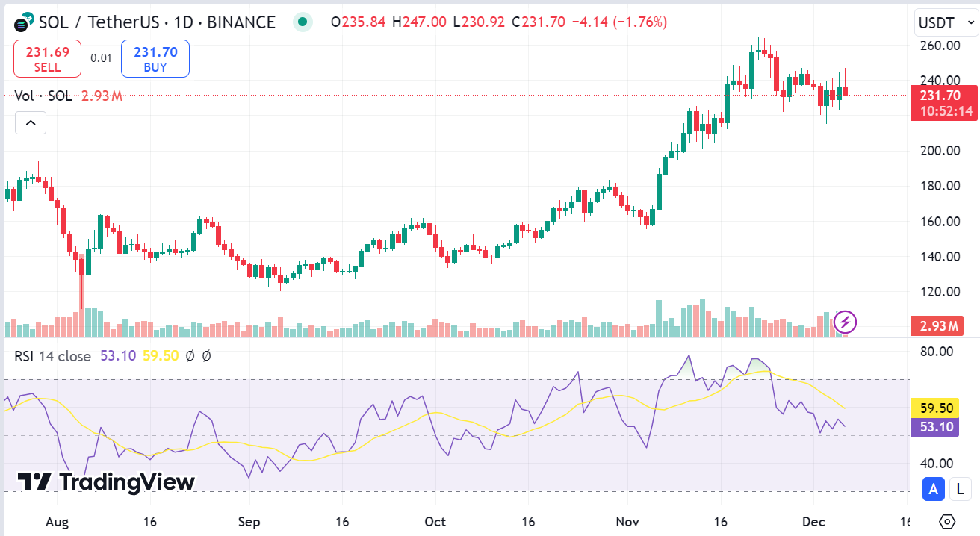Viewport: 980px width, 536px height.
Task: Click the SOL coin logo icon
Action: tap(24, 21)
